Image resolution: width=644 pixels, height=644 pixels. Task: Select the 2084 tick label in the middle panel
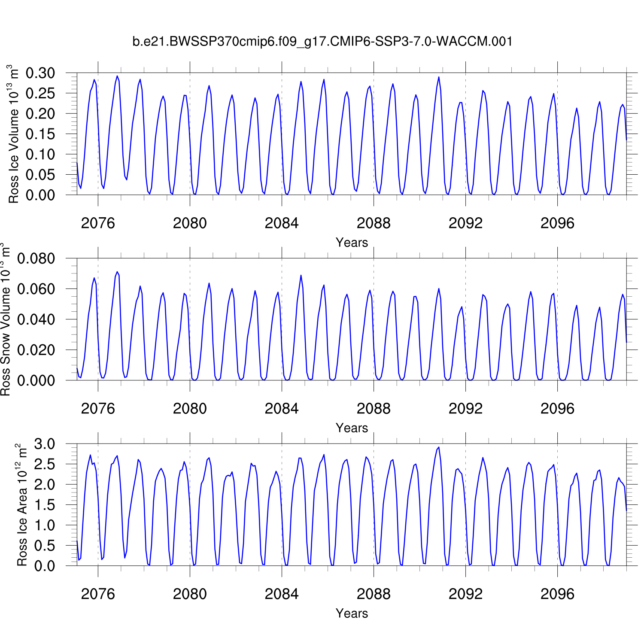pyautogui.click(x=282, y=409)
